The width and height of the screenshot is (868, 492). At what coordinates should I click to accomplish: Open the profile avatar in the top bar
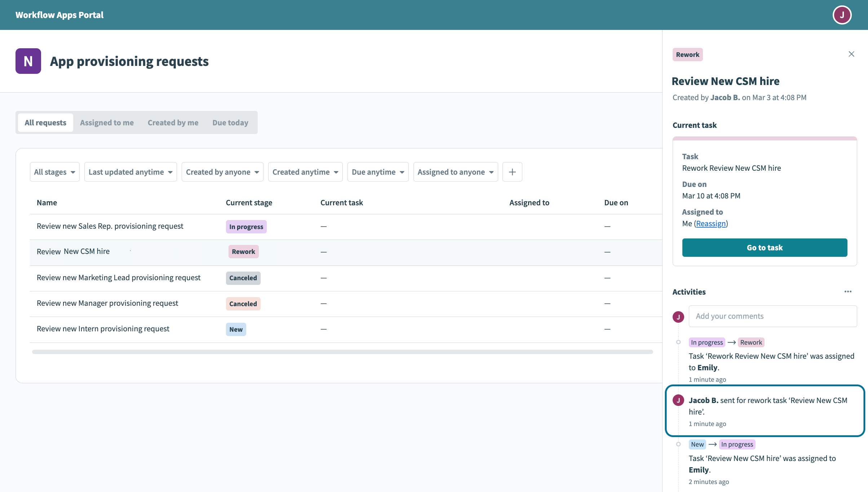(x=842, y=15)
